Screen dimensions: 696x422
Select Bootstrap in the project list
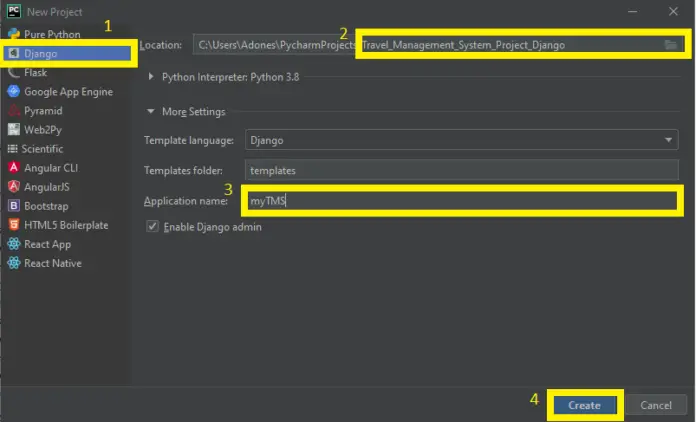pos(46,206)
